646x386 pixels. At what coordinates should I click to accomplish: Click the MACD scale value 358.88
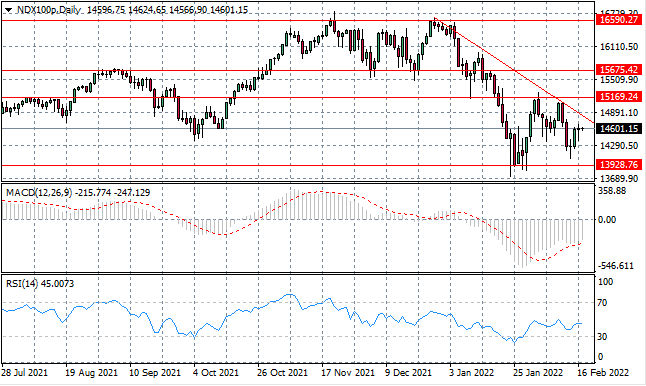pos(612,191)
